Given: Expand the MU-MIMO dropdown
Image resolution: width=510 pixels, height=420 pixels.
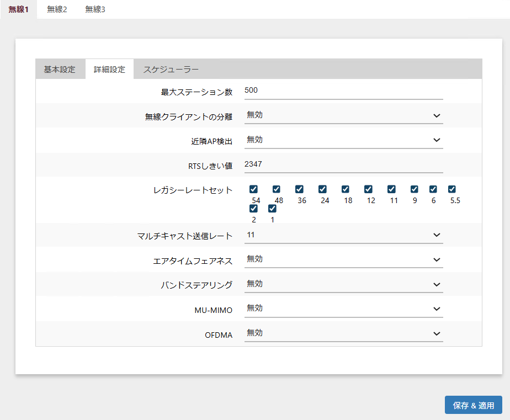Looking at the screenshot, I should point(343,309).
